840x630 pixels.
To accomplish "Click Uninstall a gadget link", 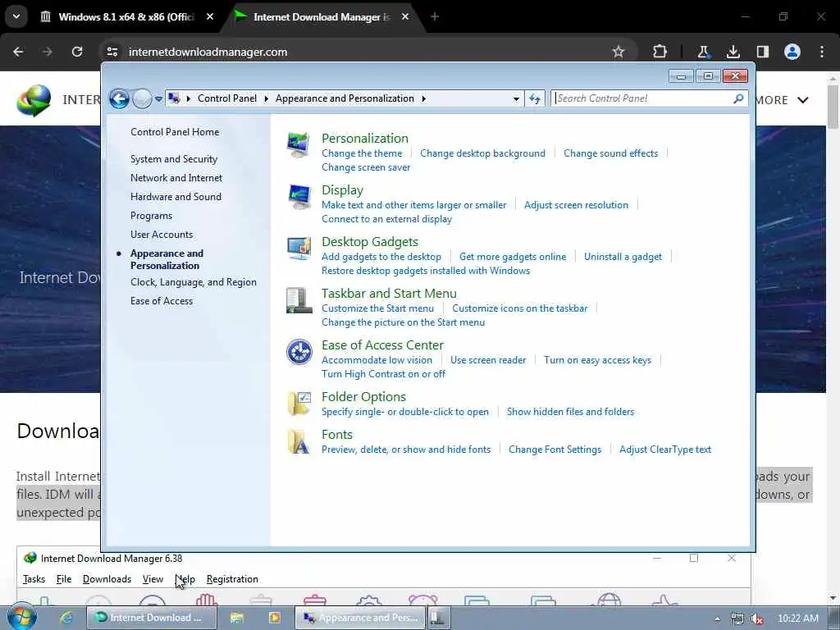I will (x=623, y=257).
